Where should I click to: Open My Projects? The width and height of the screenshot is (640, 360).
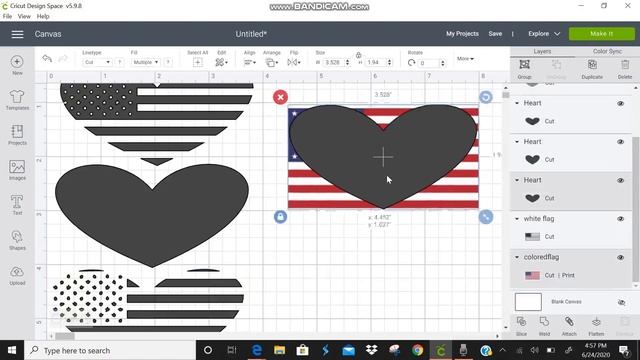462,34
